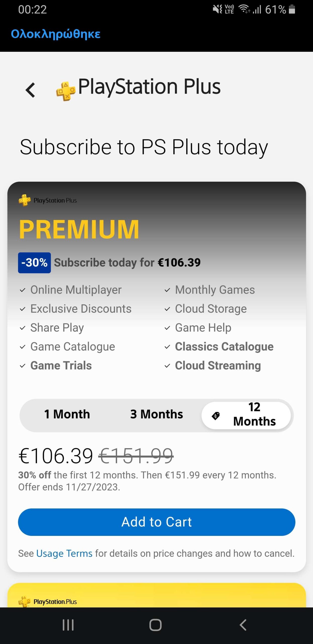Select the 3 Months subscription duration
This screenshot has width=313, height=644.
(156, 414)
